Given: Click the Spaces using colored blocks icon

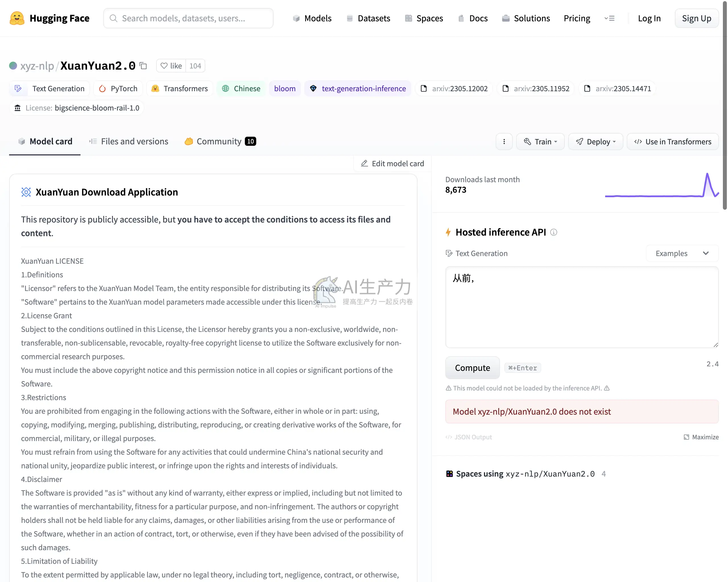Looking at the screenshot, I should 449,474.
